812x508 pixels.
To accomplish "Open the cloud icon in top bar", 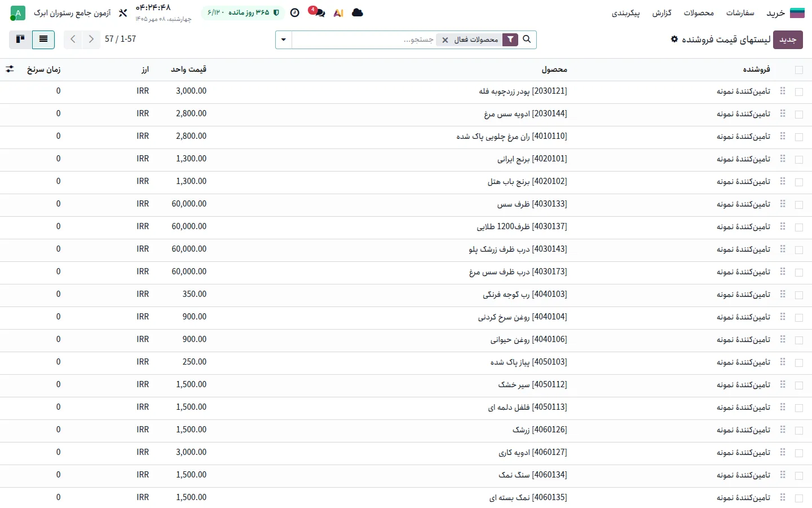I will click(x=358, y=12).
